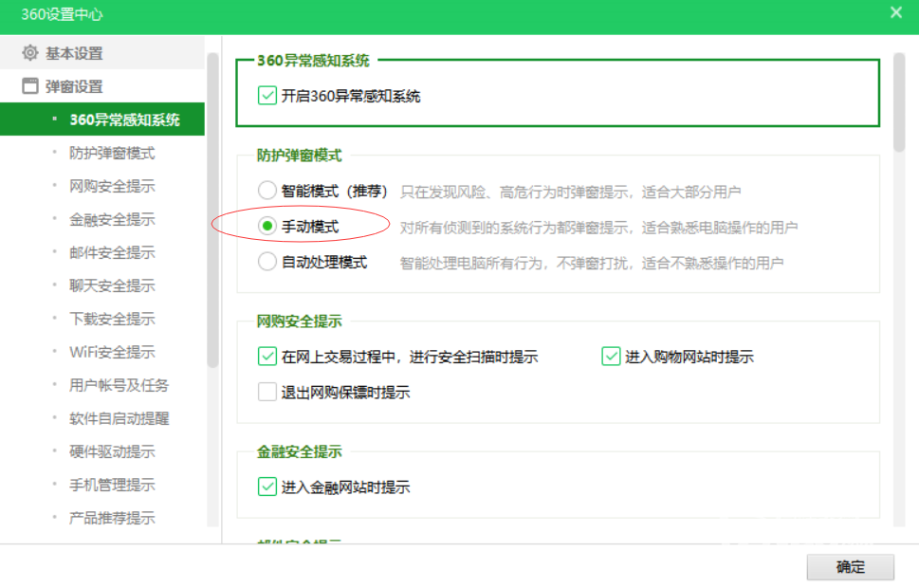Screen dimensions: 919x588
Task: Go to 网购安全提示 in the sidebar
Action: click(x=112, y=187)
